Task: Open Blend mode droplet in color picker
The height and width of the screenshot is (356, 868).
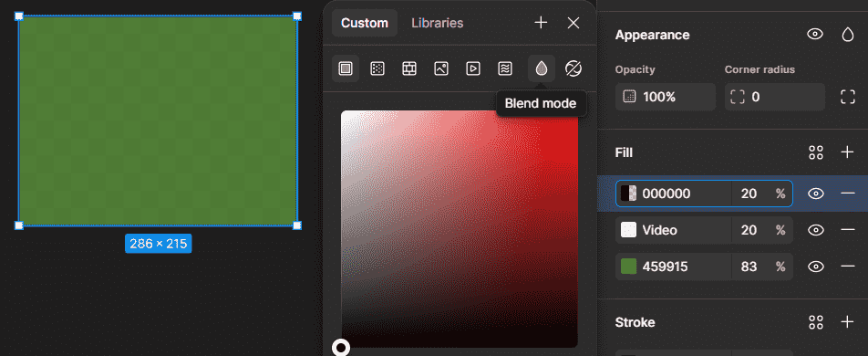Action: pyautogui.click(x=542, y=68)
